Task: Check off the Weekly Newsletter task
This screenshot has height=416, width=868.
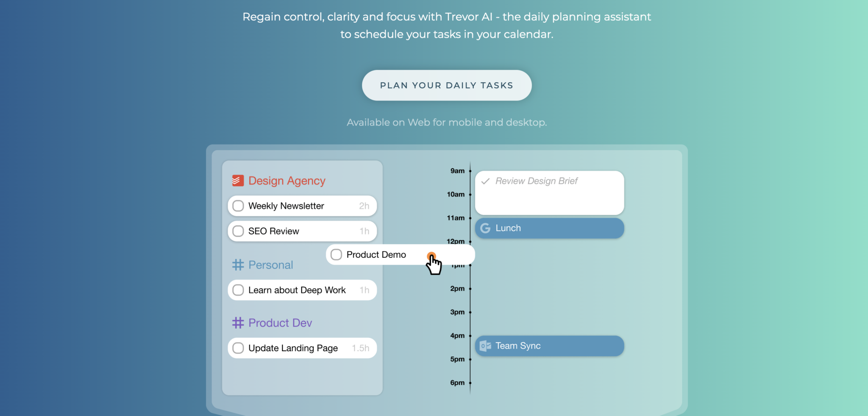Action: pyautogui.click(x=238, y=206)
